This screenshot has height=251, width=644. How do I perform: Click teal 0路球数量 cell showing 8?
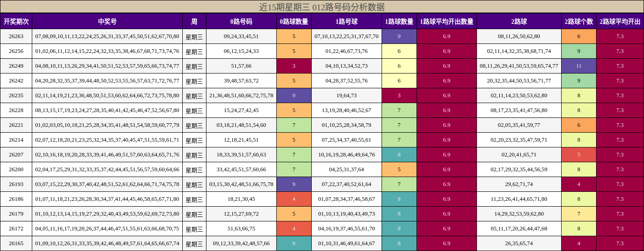coord(294,243)
